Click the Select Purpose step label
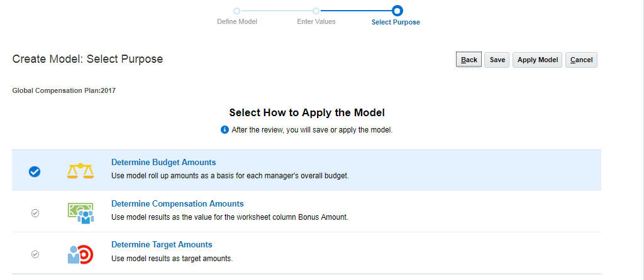The image size is (644, 280). click(x=396, y=23)
